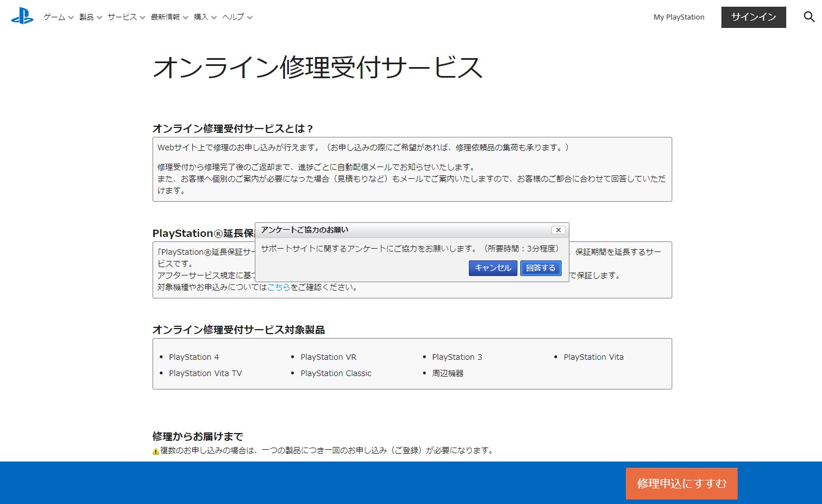Expand the 製品 navigation menu
This screenshot has width=822, height=504.
[88, 17]
